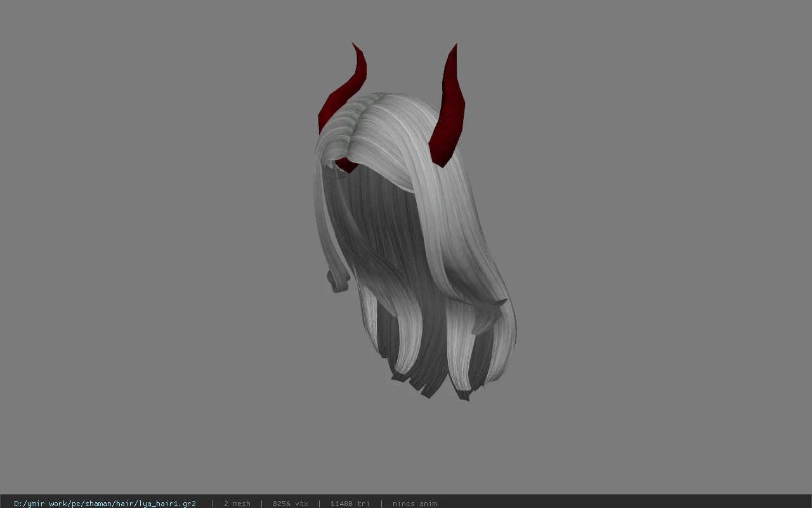
Task: Click the 'nincs anim' status entry
Action: (x=415, y=504)
